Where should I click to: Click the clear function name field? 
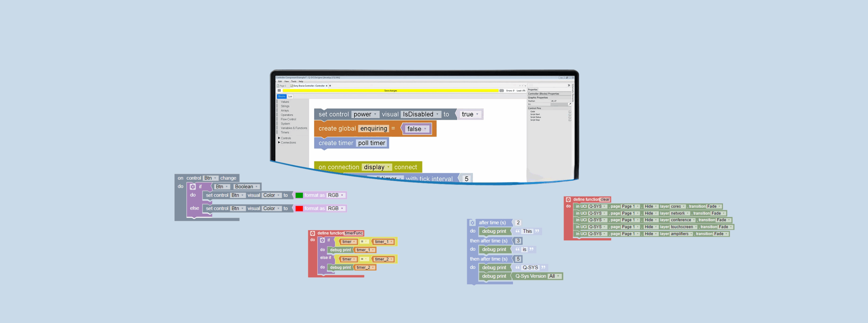[605, 200]
